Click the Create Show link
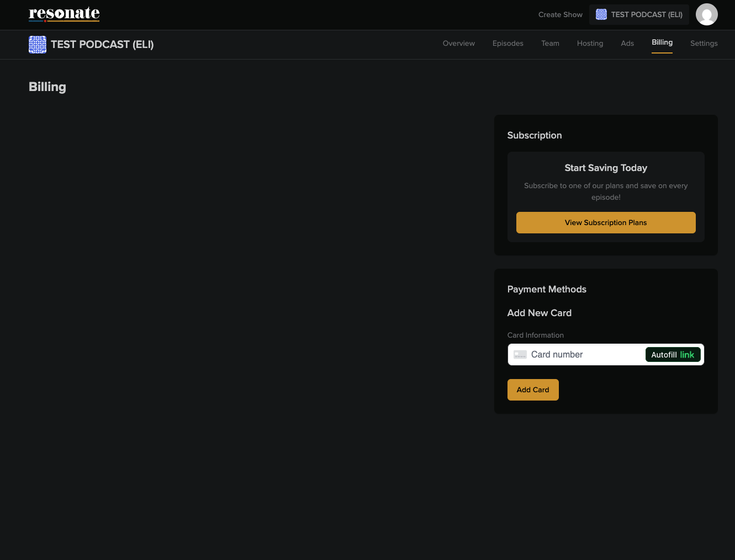 point(560,15)
